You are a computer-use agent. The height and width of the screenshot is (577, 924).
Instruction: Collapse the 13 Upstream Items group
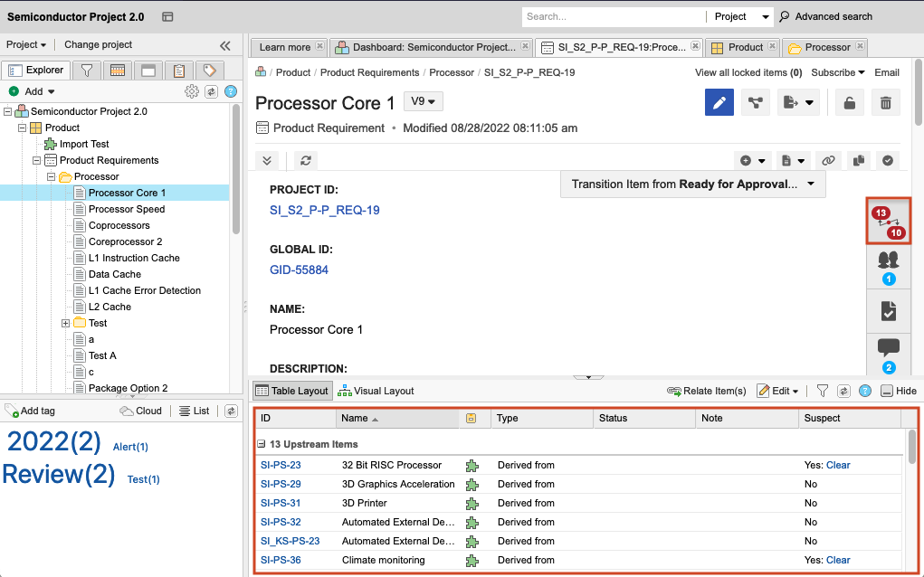click(x=262, y=444)
